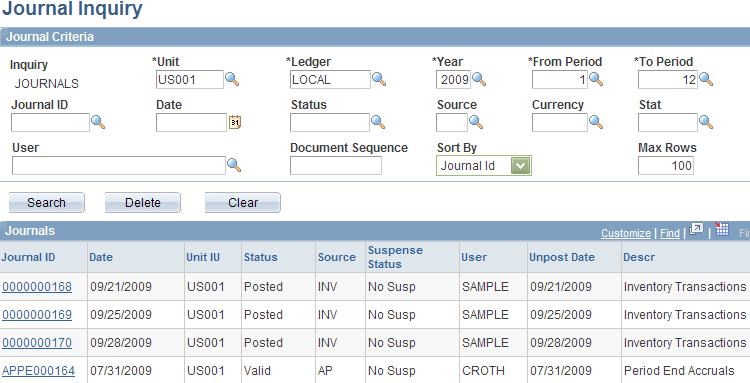Sort by the Source column header

tap(337, 257)
